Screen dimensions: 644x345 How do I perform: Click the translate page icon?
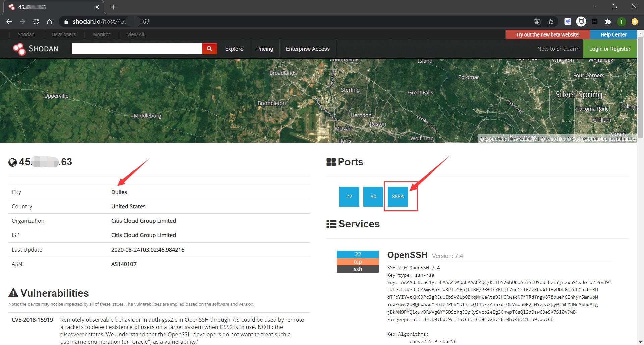point(537,22)
